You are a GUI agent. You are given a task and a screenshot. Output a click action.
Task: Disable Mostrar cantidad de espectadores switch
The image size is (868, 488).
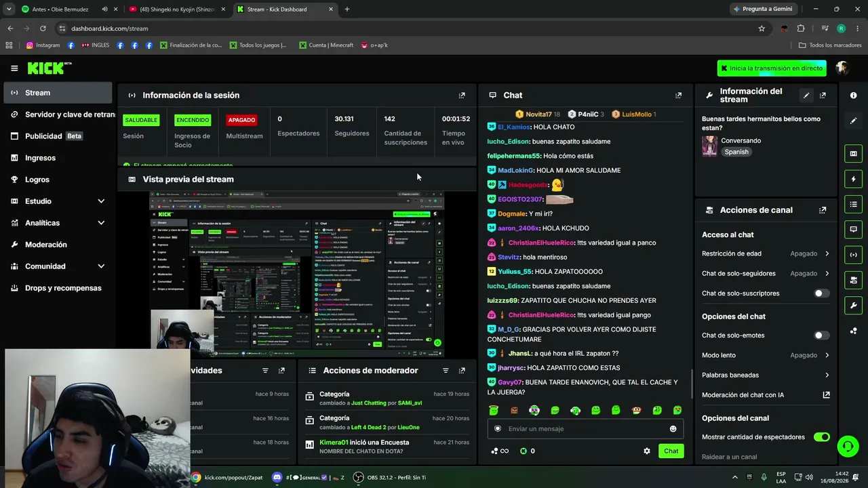tap(821, 437)
